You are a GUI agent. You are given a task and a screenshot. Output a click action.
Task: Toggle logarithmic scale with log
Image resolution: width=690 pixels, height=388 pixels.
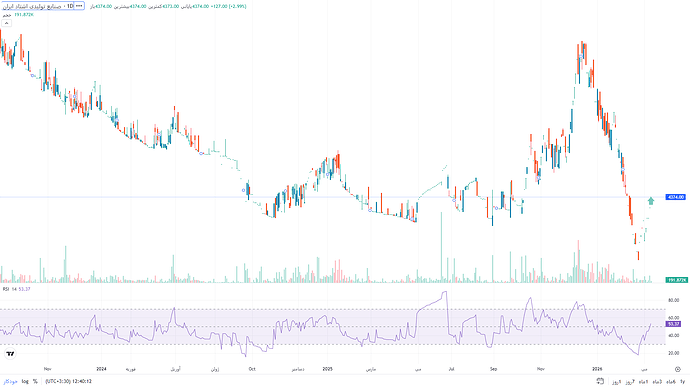coord(25,381)
